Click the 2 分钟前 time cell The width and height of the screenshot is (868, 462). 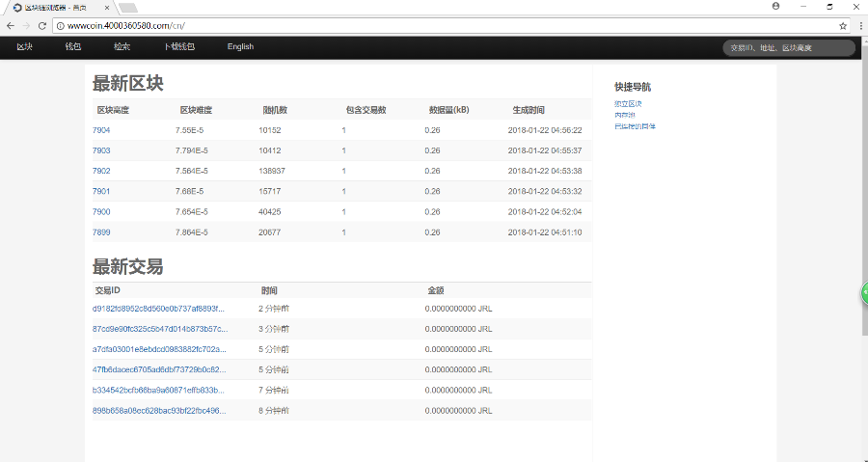(x=274, y=309)
